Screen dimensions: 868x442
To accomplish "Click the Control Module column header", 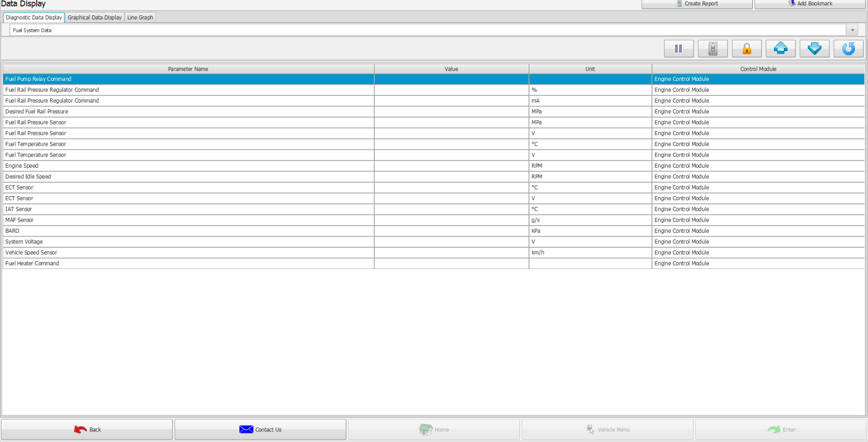I will click(x=758, y=69).
